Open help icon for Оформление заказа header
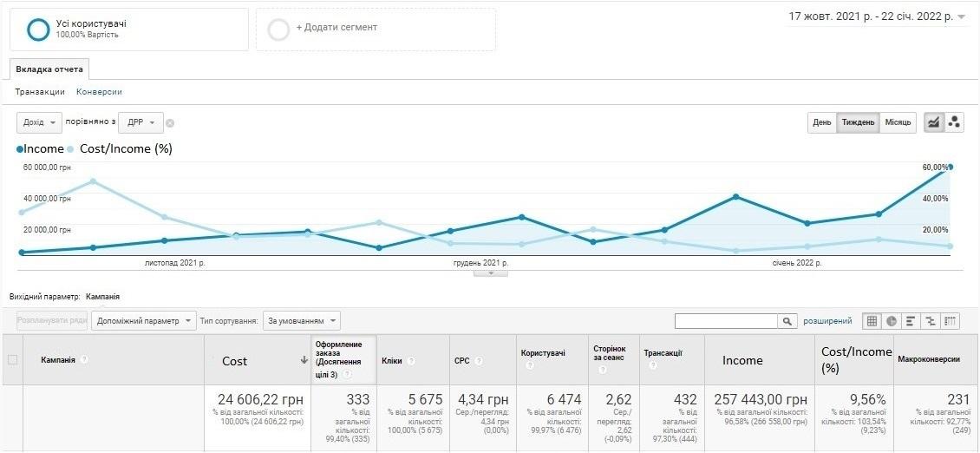This screenshot has height=453, width=980. pyautogui.click(x=347, y=374)
